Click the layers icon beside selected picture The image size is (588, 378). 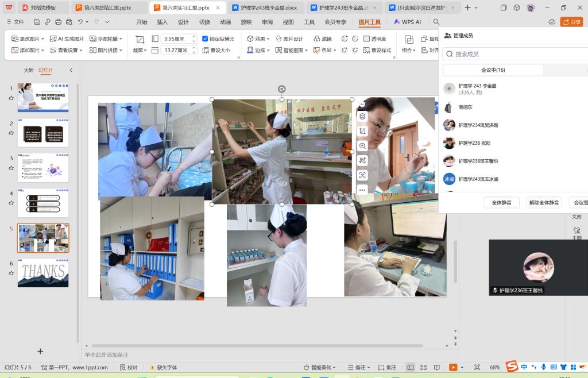tap(362, 116)
